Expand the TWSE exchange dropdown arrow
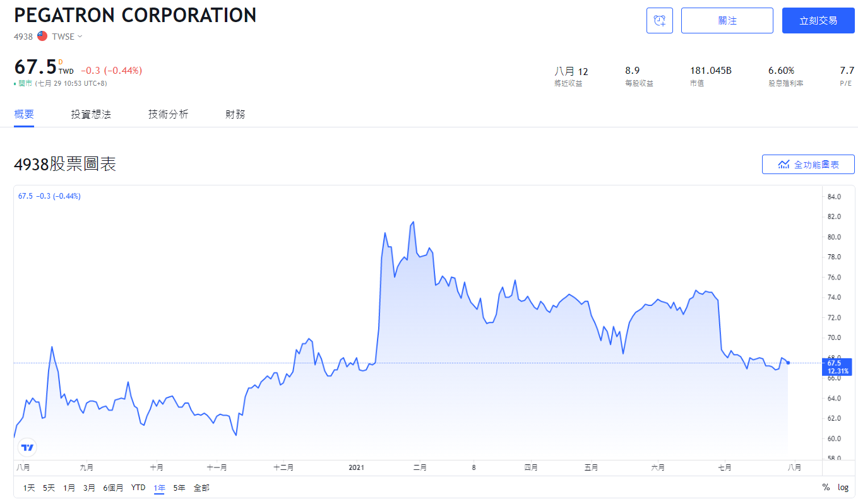Viewport: 858px width, 504px height. (x=80, y=37)
